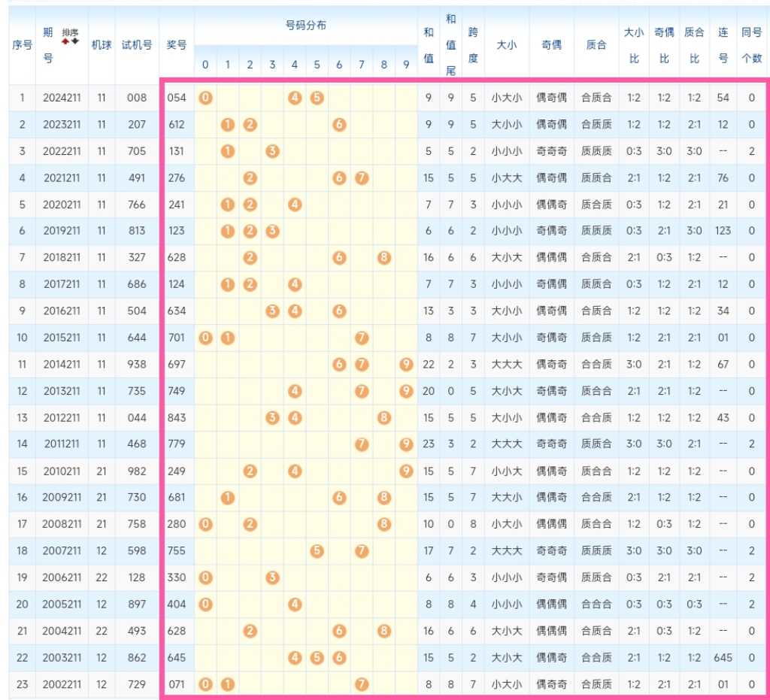Image resolution: width=770 pixels, height=700 pixels.
Task: Click orange ball 0 in row 2024211
Action: pyautogui.click(x=205, y=98)
